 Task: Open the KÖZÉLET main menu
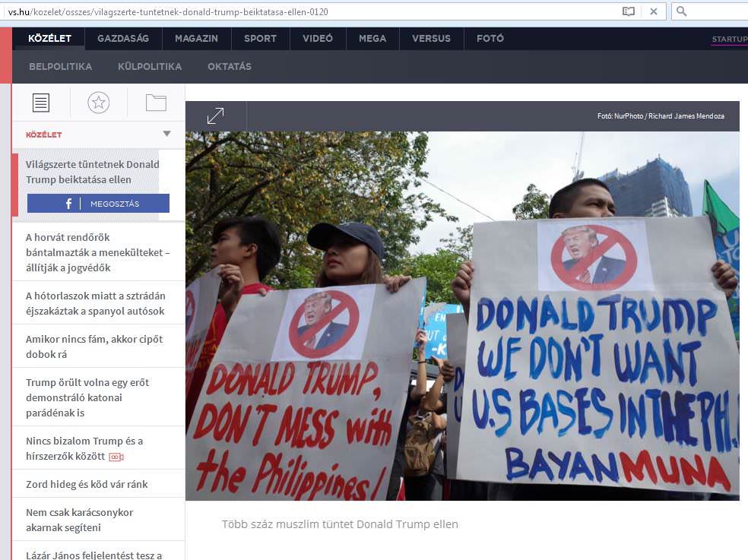[49, 39]
